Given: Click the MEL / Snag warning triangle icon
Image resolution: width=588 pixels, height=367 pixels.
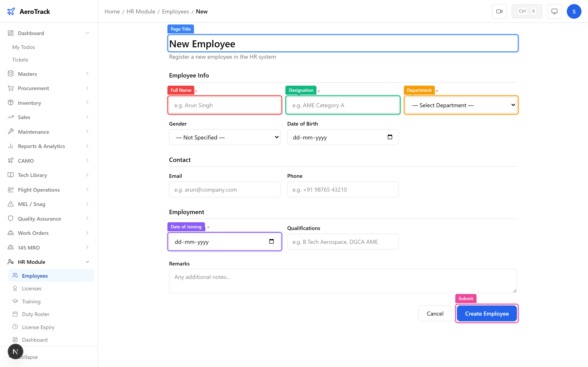Looking at the screenshot, I should (x=10, y=204).
